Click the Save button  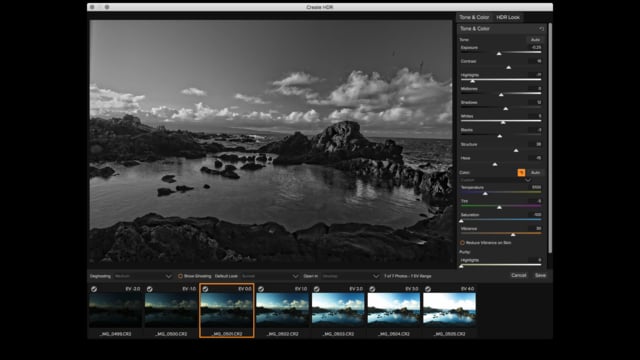point(540,276)
